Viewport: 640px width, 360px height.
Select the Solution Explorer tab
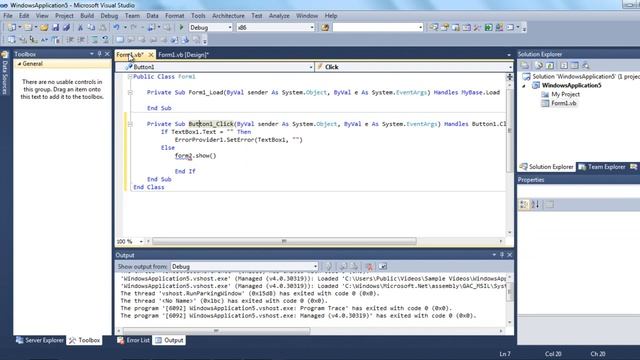547,167
